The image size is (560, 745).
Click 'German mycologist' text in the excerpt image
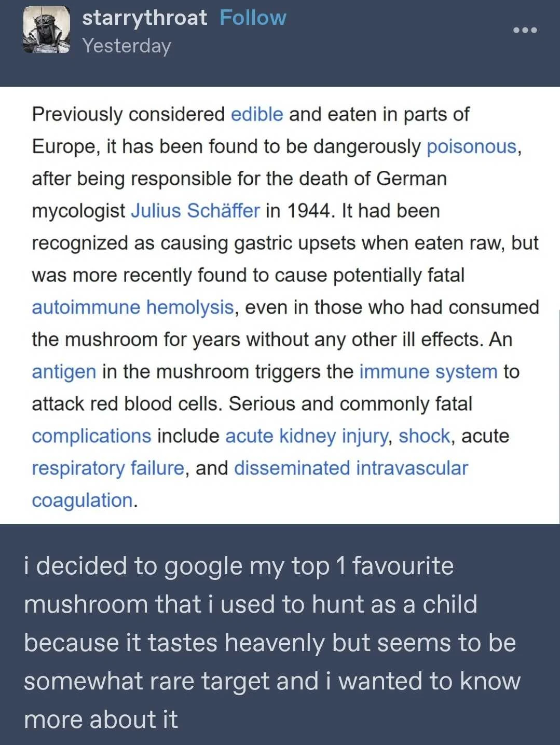tap(411, 179)
